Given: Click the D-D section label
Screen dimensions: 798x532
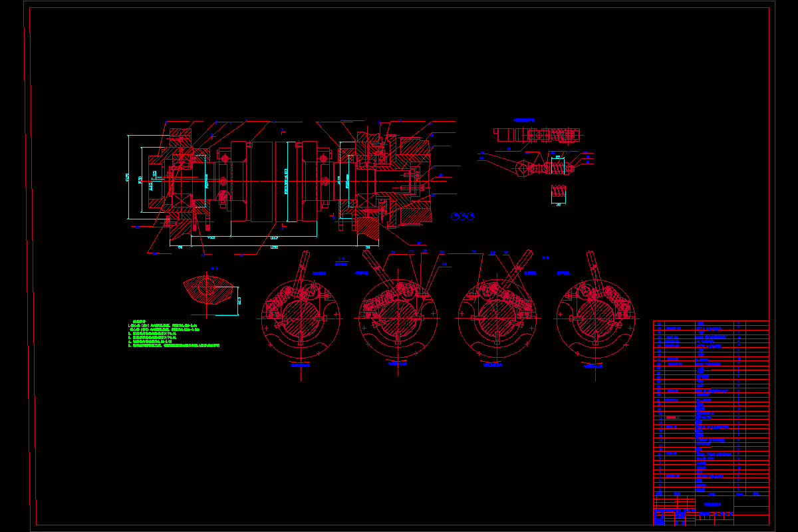Looking at the screenshot, I should (x=545, y=257).
